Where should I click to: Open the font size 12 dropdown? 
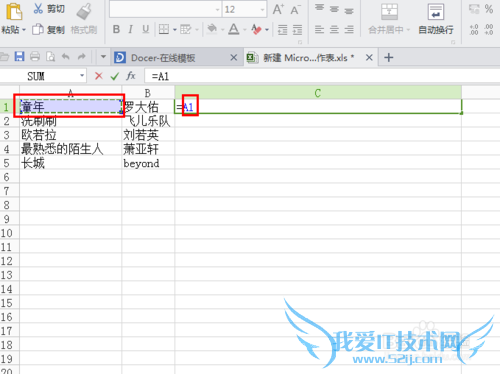click(262, 10)
